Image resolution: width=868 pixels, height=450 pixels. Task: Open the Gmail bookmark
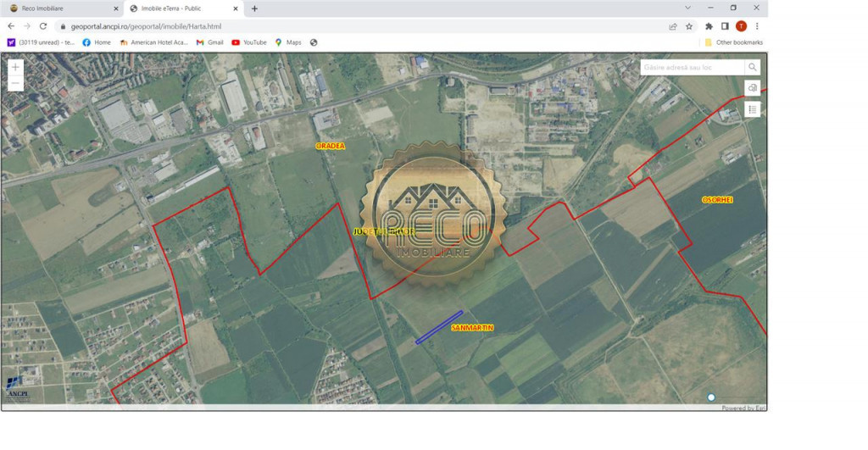pyautogui.click(x=210, y=42)
